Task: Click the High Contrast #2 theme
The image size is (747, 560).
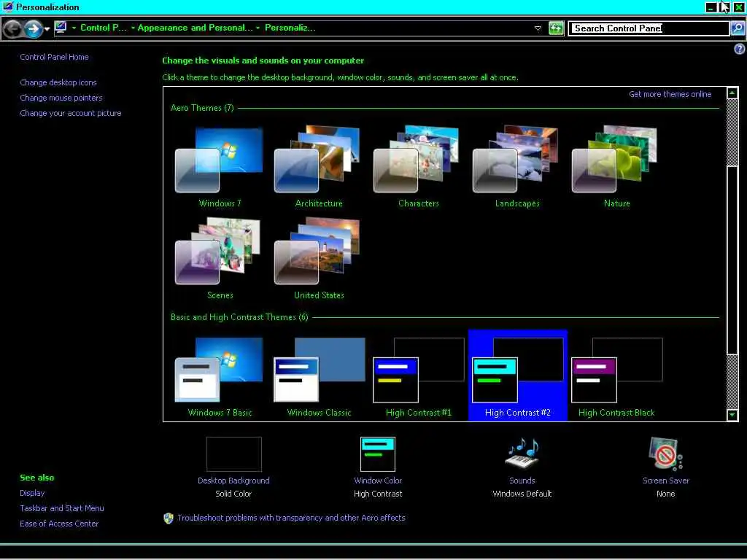Action: pos(517,376)
